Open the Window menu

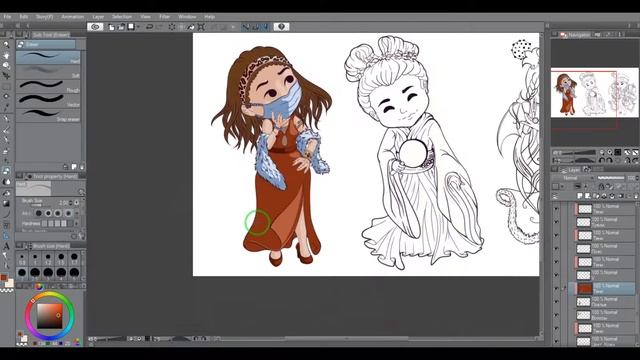coord(187,17)
